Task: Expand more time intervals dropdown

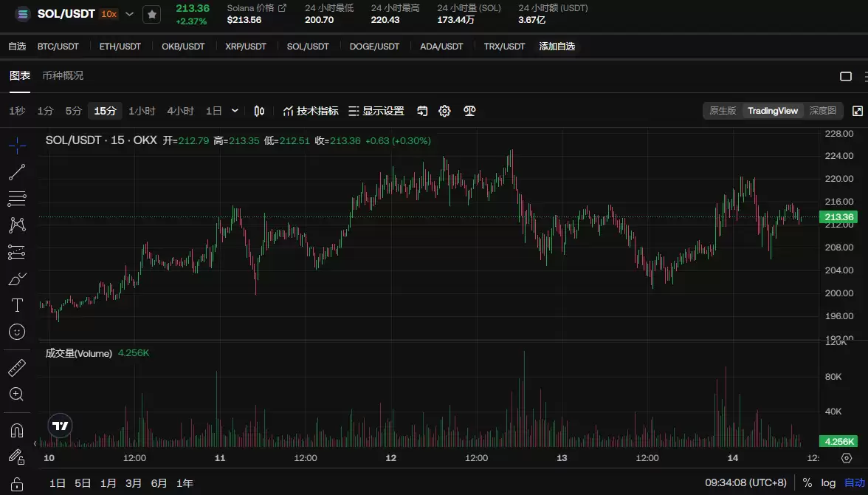Action: tap(235, 111)
